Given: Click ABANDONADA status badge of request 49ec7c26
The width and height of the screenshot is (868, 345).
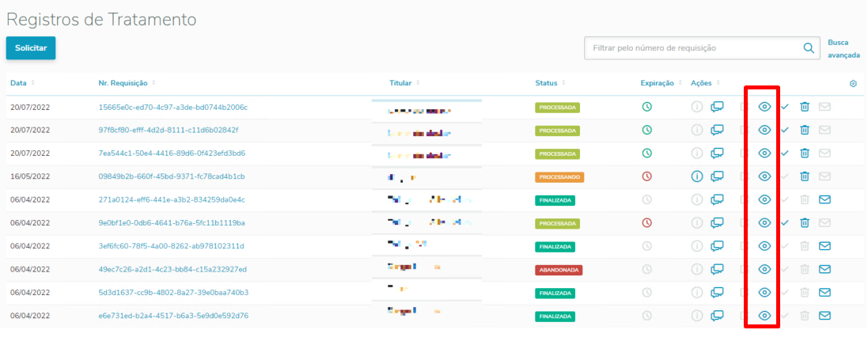Looking at the screenshot, I should (x=559, y=271).
